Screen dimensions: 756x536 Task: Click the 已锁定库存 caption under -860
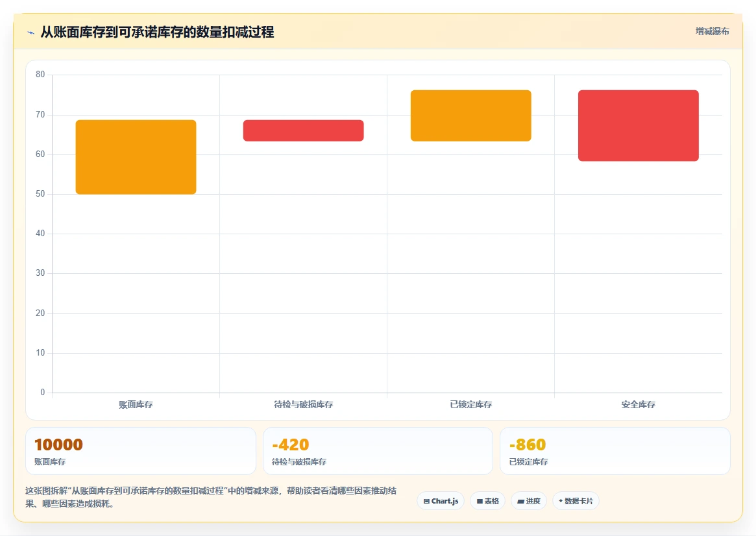pyautogui.click(x=528, y=462)
